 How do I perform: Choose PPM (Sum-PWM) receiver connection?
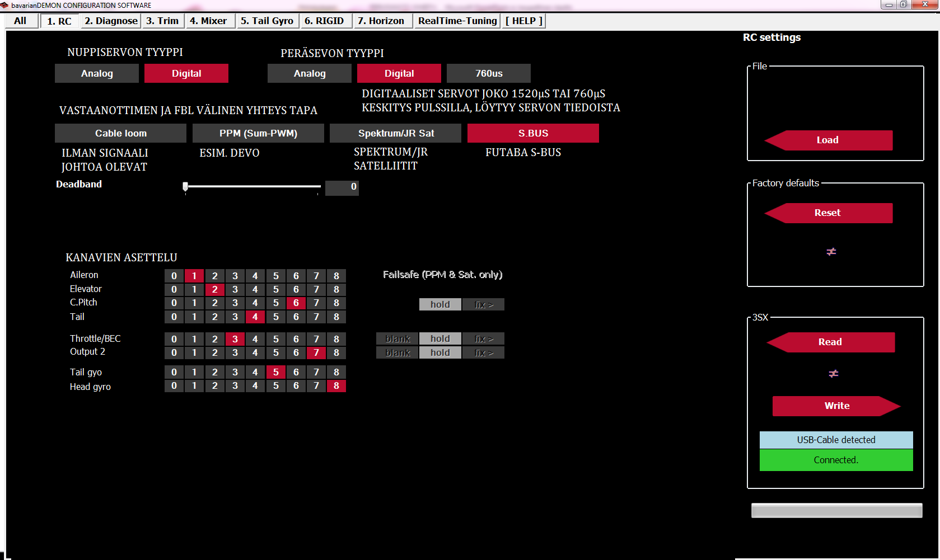(258, 133)
